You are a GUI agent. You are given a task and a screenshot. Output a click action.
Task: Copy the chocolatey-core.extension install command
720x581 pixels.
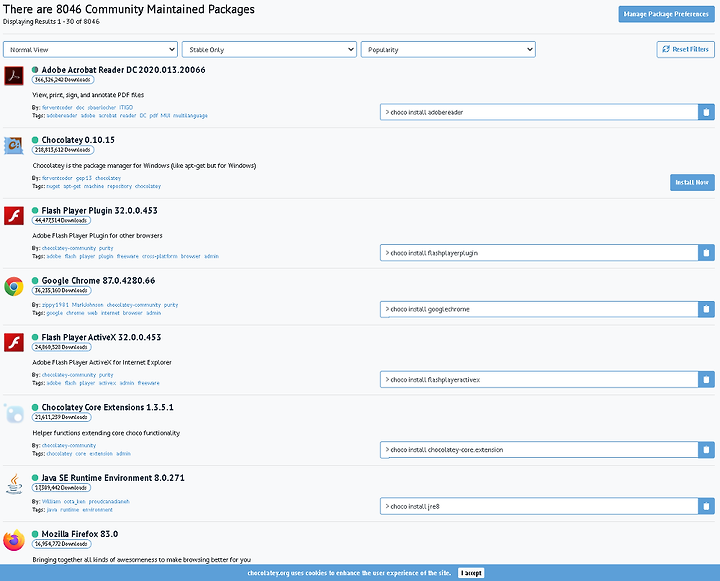[706, 450]
